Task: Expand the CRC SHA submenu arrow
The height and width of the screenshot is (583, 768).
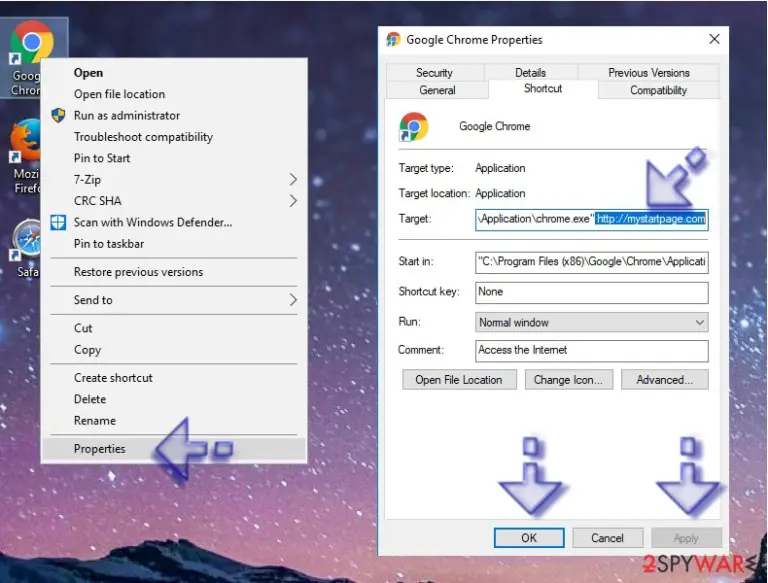Action: click(293, 201)
